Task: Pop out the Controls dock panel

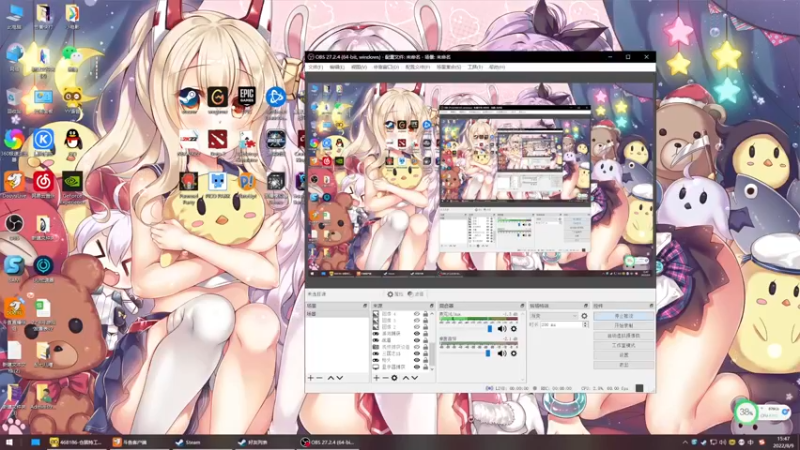Action: click(x=651, y=306)
